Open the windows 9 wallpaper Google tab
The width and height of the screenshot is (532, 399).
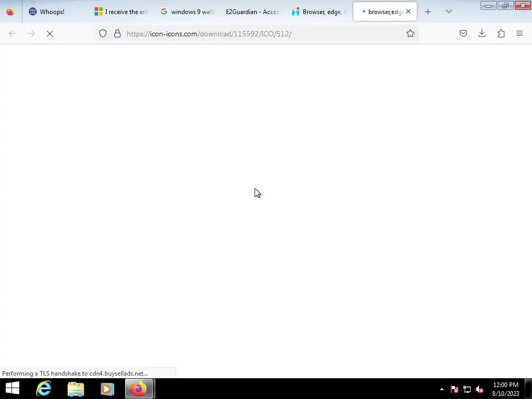pos(187,12)
